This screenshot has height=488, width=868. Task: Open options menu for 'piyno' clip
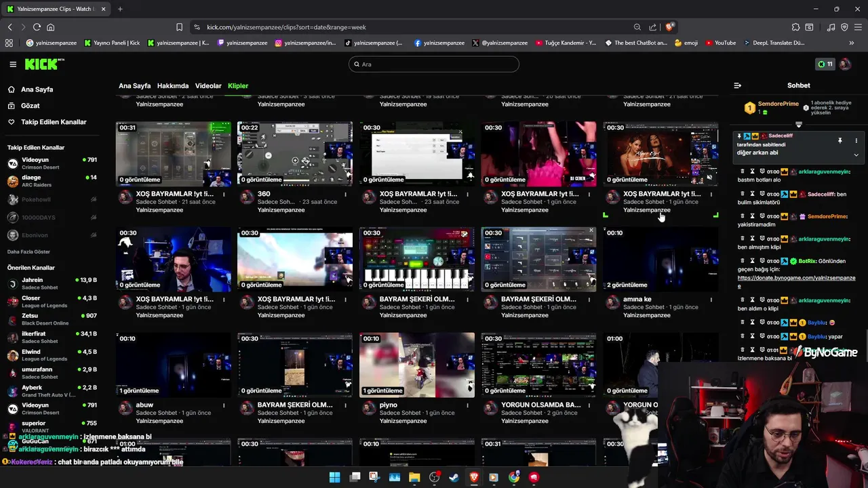click(x=467, y=405)
